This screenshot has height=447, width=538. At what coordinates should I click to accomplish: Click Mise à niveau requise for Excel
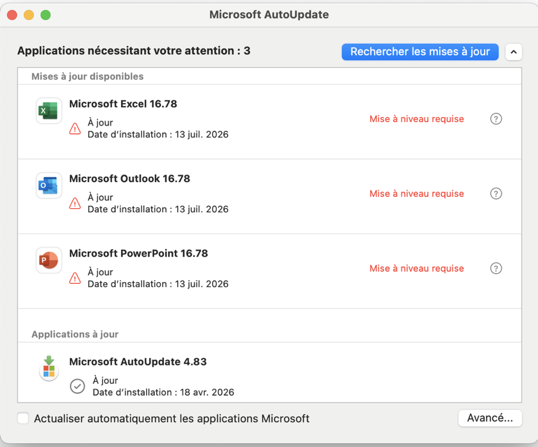(x=417, y=119)
